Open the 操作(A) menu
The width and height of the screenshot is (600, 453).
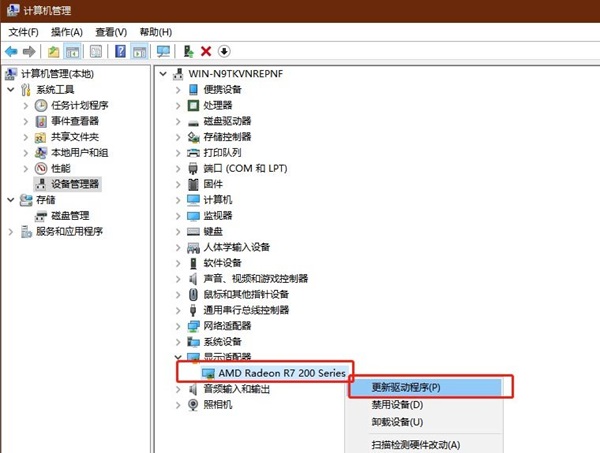click(67, 32)
